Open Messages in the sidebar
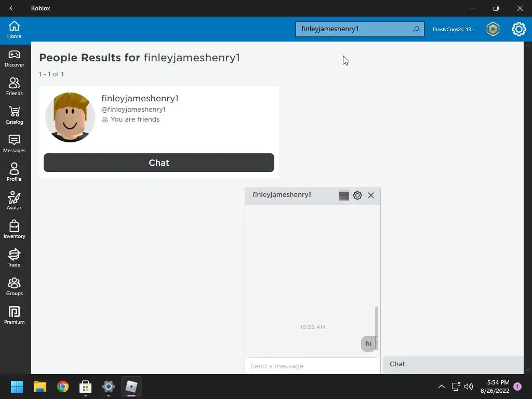The height and width of the screenshot is (399, 532). (x=14, y=144)
